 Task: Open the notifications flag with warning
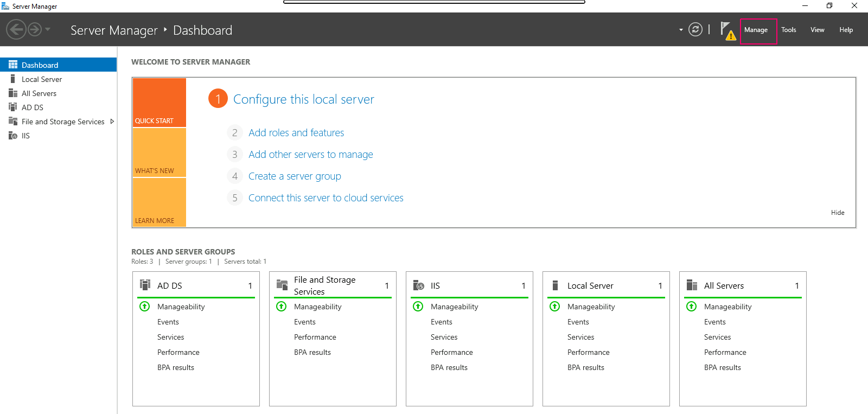tap(727, 31)
